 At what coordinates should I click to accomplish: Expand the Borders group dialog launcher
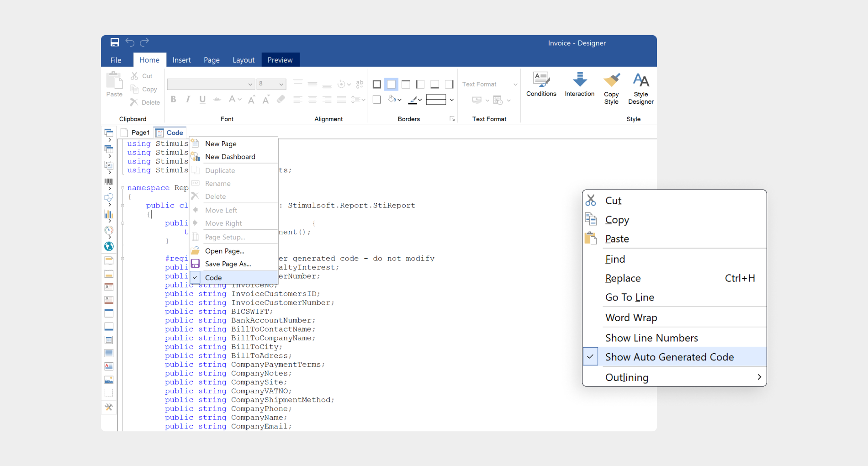(452, 119)
